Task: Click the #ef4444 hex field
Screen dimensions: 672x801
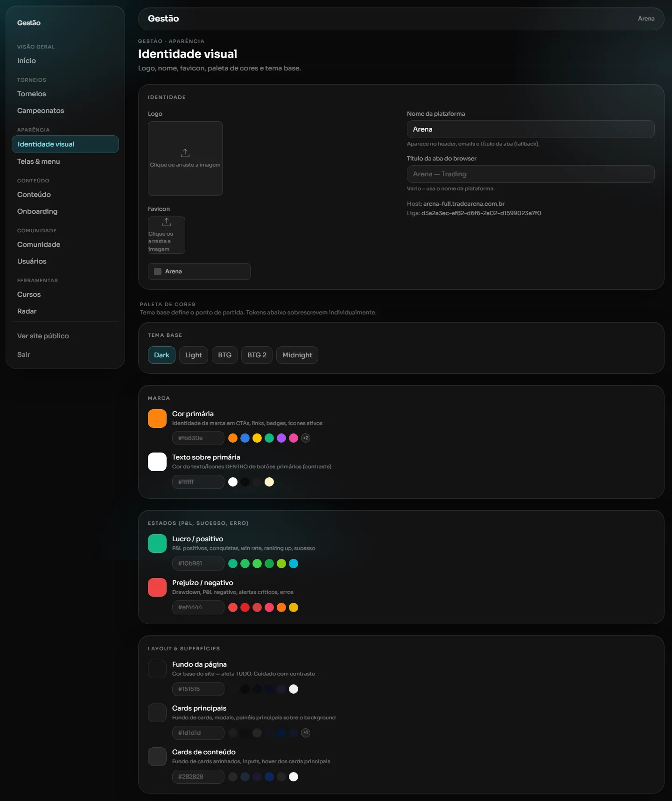Action: click(x=198, y=607)
